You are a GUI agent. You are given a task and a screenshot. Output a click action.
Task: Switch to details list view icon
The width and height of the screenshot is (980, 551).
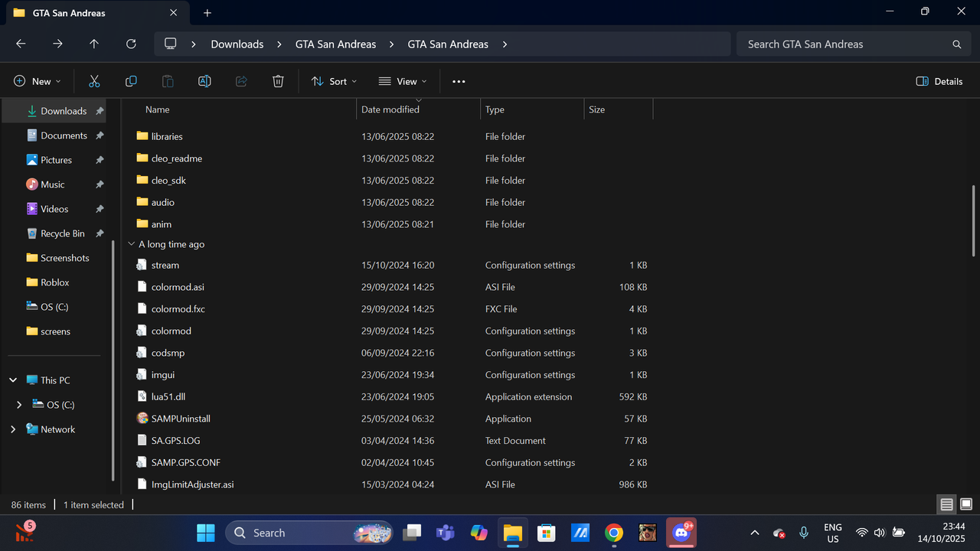[x=946, y=504]
